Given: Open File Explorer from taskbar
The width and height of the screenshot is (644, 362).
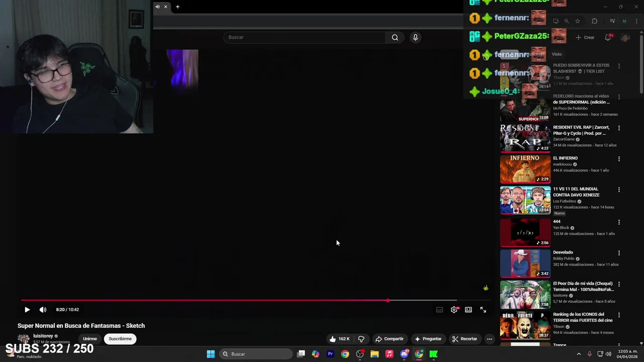Looking at the screenshot, I should click(x=374, y=354).
